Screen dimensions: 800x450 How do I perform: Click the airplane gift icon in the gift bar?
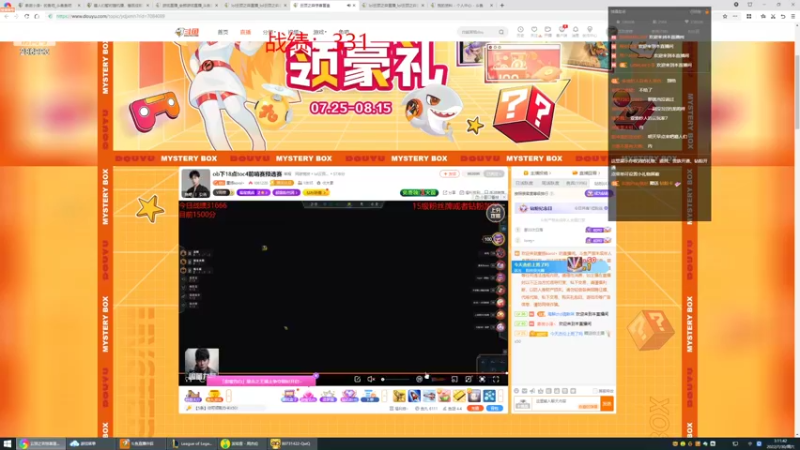tap(429, 395)
